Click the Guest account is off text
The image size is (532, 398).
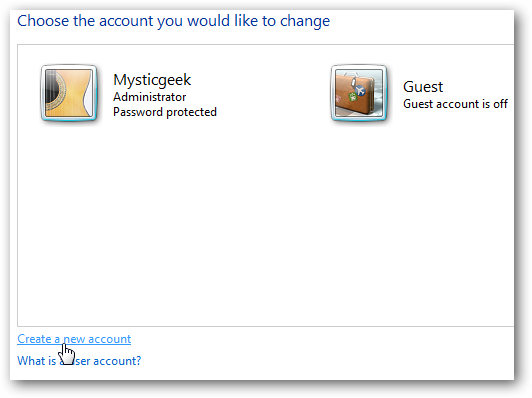[x=455, y=104]
